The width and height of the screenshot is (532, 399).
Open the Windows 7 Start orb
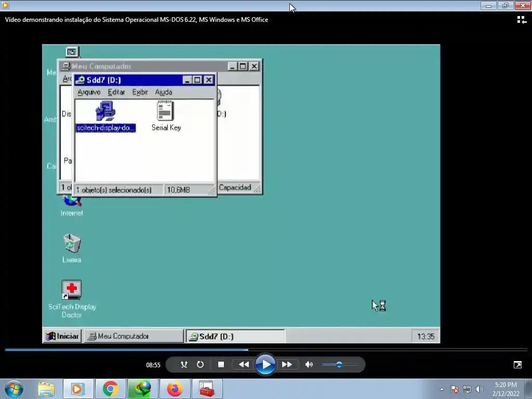(14, 389)
